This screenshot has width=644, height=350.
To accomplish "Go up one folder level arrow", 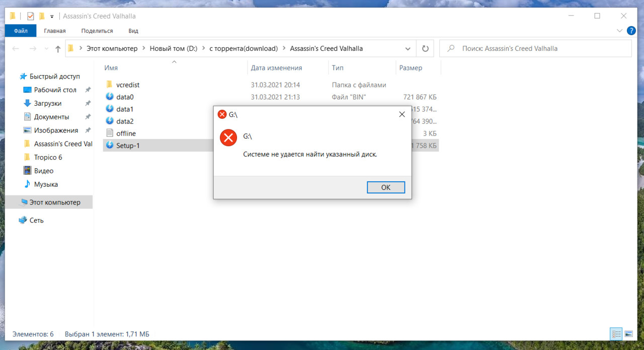I will 58,49.
